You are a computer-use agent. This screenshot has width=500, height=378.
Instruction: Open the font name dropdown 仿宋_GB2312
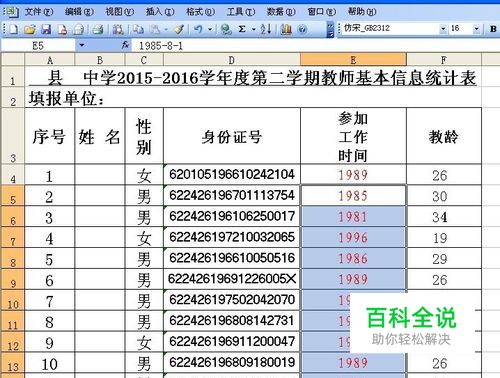coord(443,29)
